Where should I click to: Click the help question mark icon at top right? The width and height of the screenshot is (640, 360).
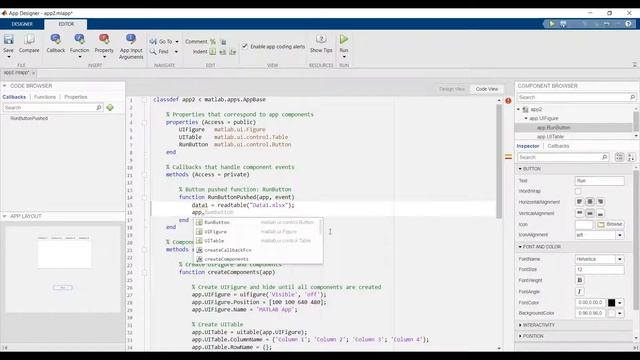[628, 24]
